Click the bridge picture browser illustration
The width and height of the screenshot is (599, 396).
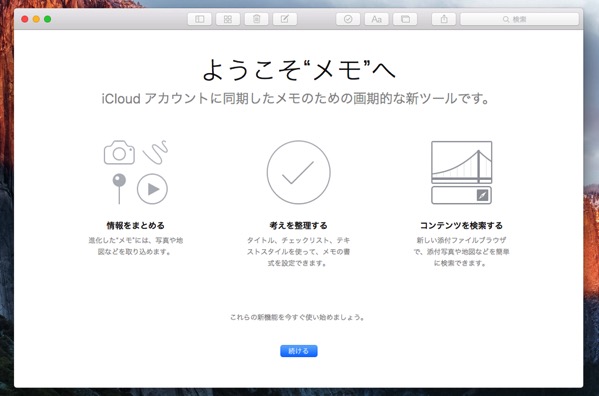click(x=461, y=162)
